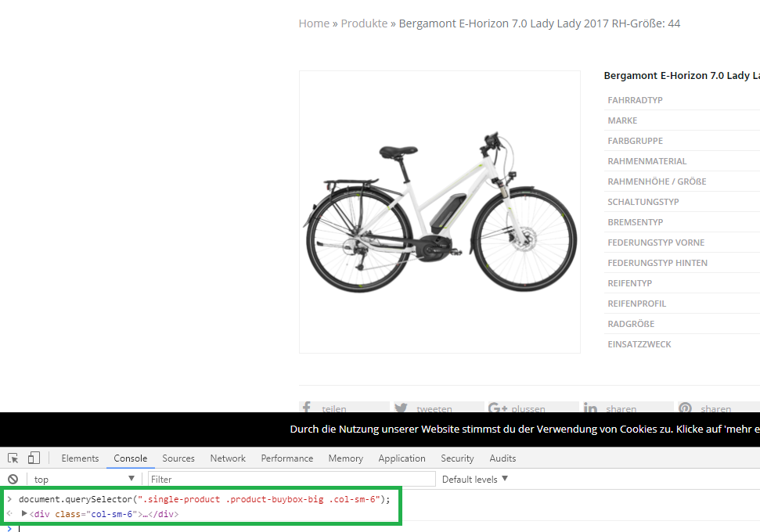Click the tweeten share button
Image resolution: width=760 pixels, height=532 pixels.
438,408
